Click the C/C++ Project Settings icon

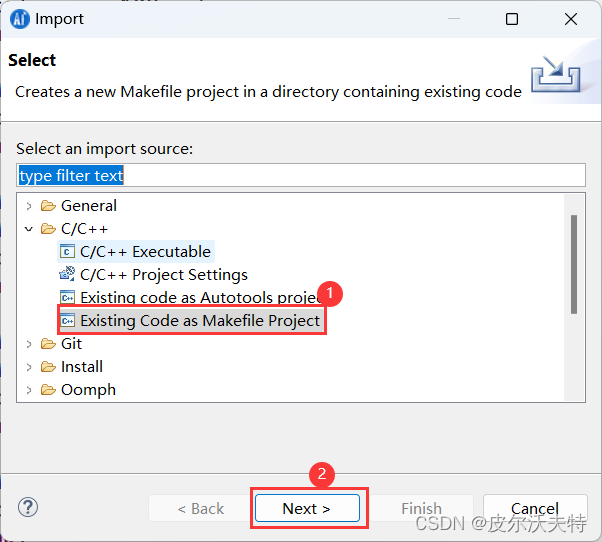67,275
